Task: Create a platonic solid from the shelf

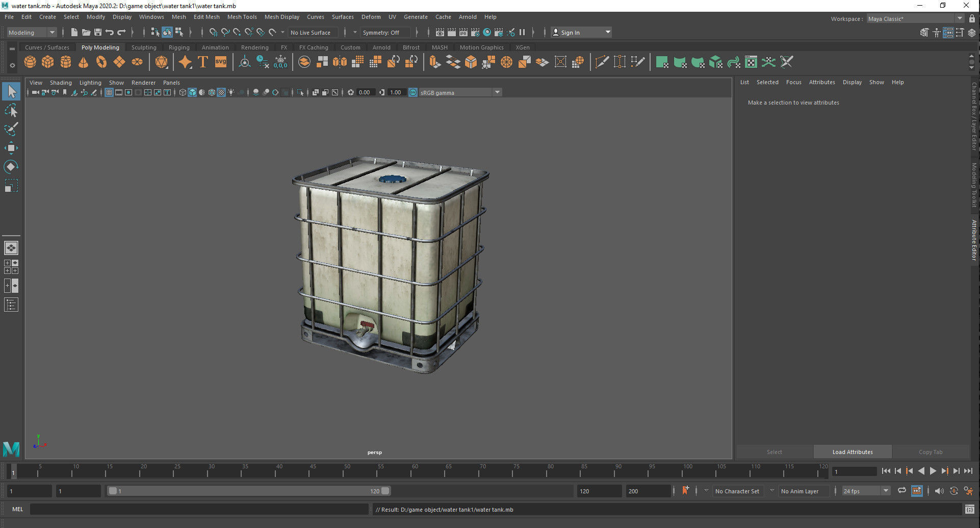Action: (161, 62)
